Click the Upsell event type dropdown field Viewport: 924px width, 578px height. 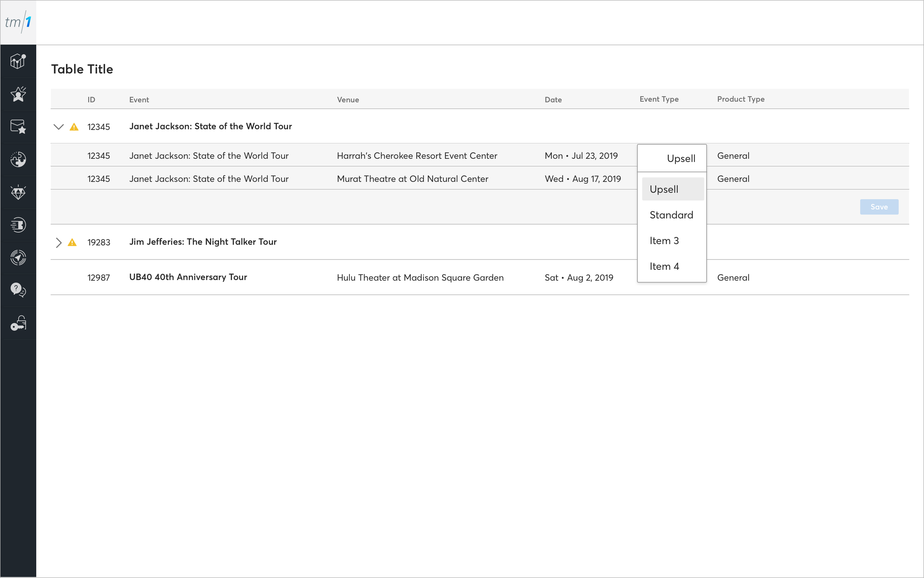[x=672, y=158]
